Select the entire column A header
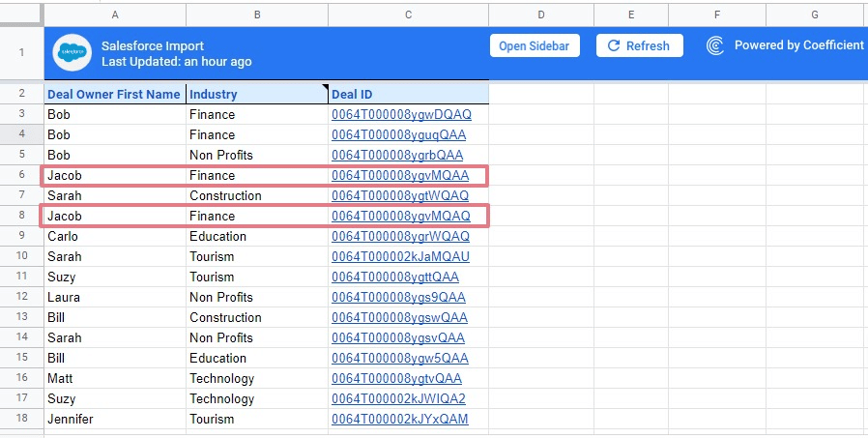This screenshot has width=868, height=438. click(x=115, y=15)
